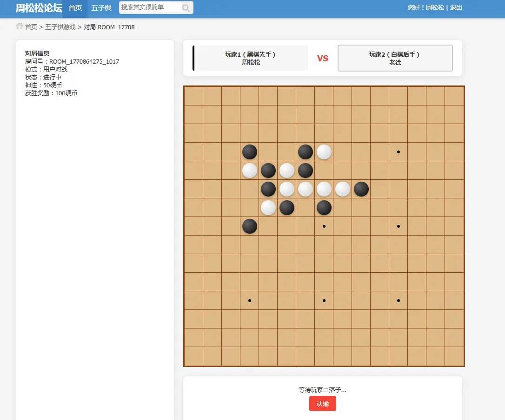This screenshot has width=505, height=420.
Task: Click the 五子棋游戏 breadcrumb link
Action: pyautogui.click(x=60, y=27)
